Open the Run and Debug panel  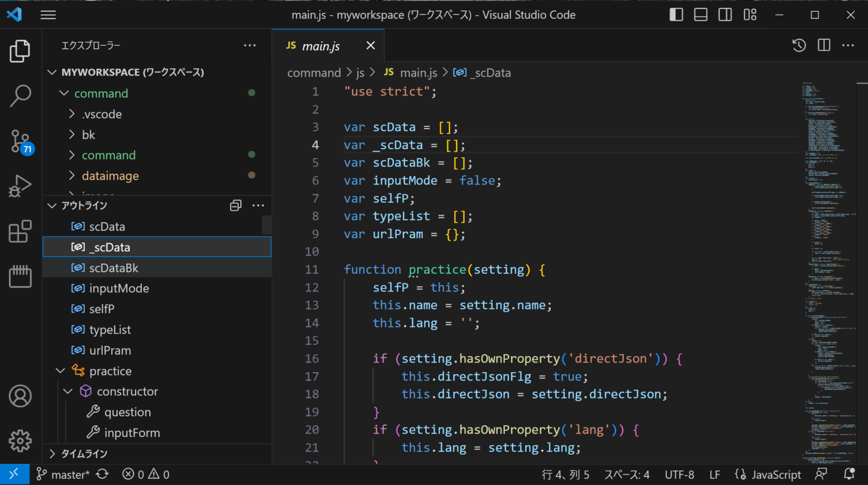click(x=20, y=185)
